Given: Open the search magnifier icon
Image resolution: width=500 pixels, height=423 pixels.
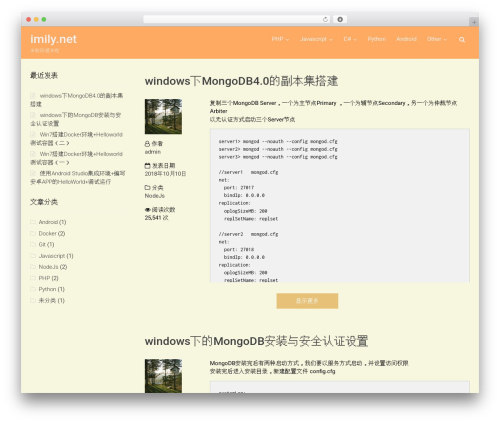Looking at the screenshot, I should click(462, 40).
